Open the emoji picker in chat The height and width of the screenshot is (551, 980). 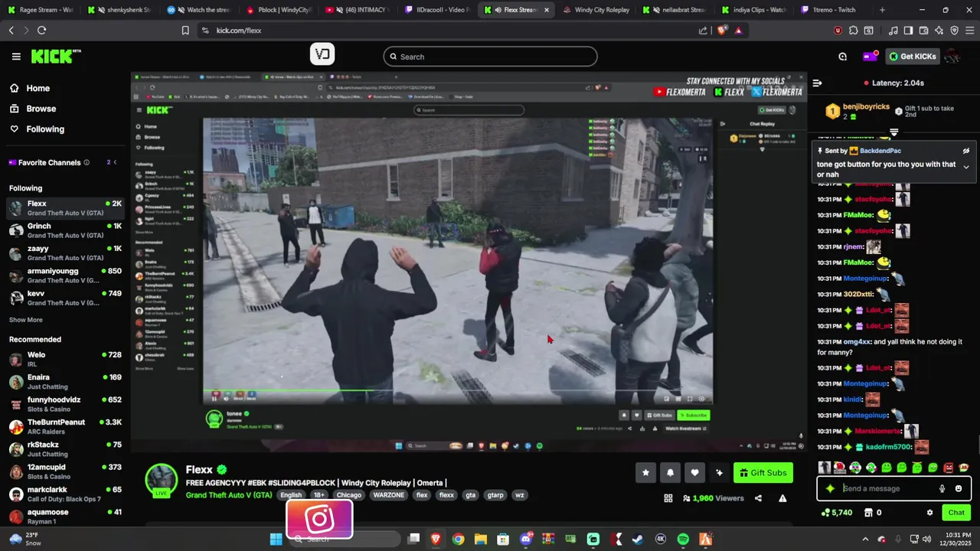coord(959,488)
